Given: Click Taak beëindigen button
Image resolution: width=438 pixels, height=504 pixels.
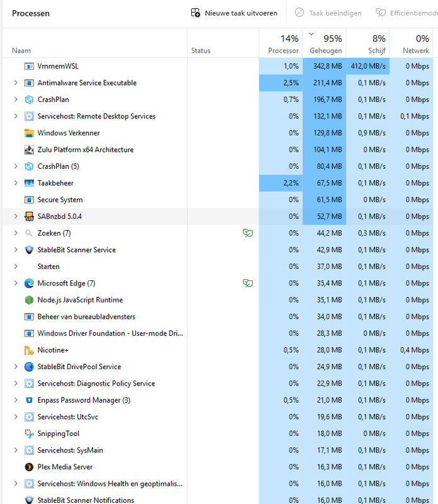Looking at the screenshot, I should tap(328, 13).
